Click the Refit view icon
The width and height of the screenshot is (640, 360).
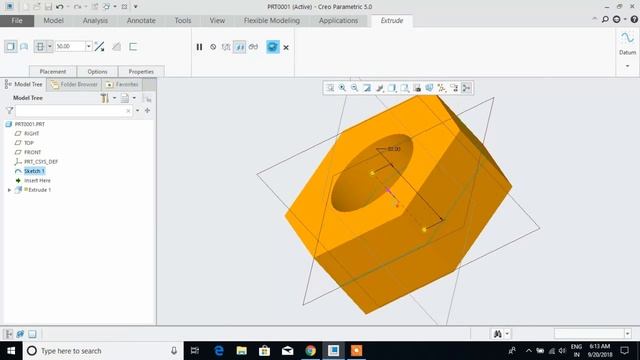tap(330, 88)
